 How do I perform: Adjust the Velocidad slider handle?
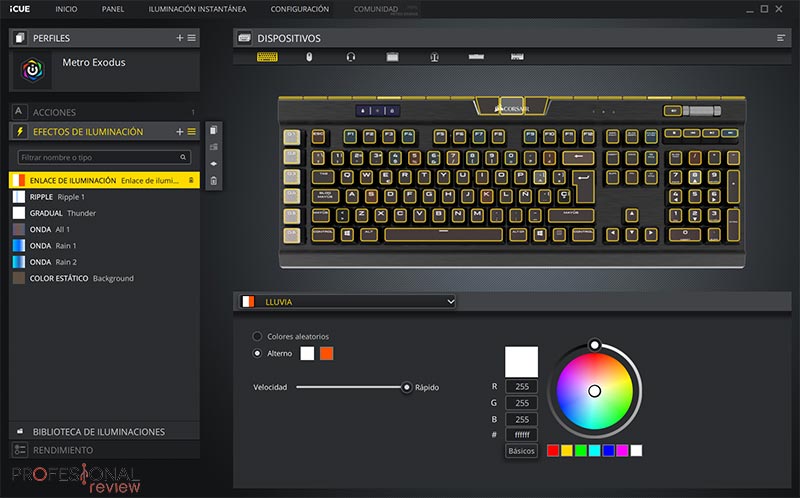pos(406,387)
